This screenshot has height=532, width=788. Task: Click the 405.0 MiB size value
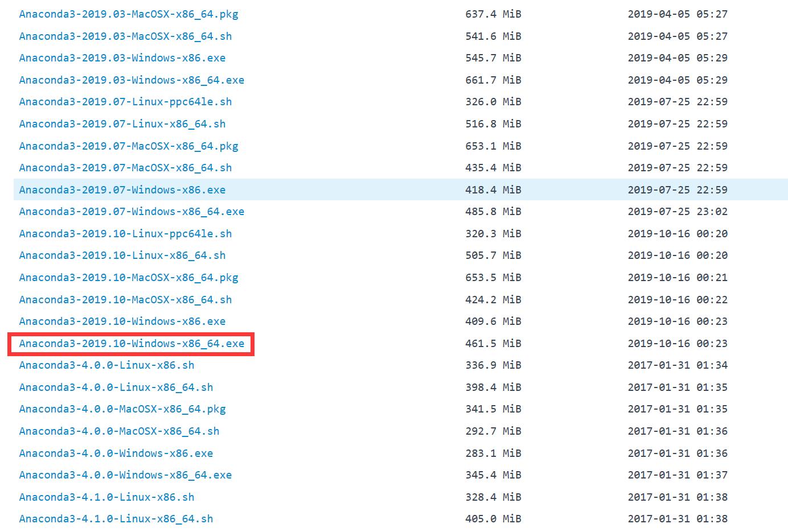pos(493,518)
